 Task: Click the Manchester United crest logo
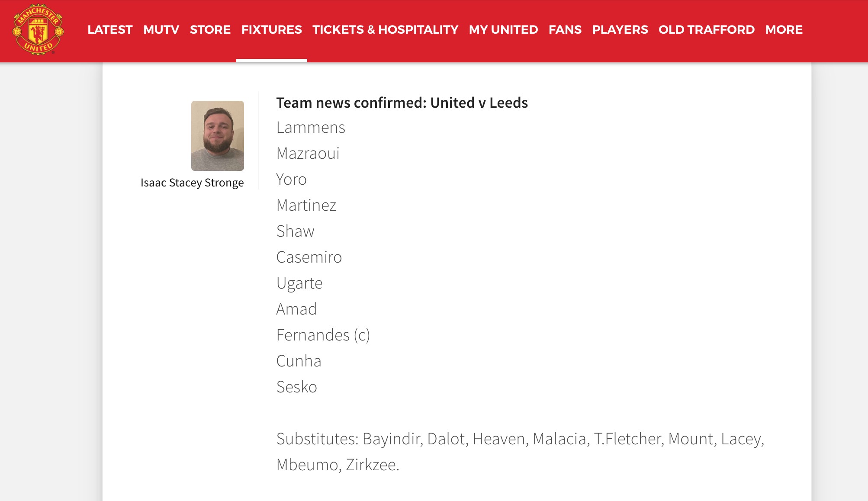point(38,29)
